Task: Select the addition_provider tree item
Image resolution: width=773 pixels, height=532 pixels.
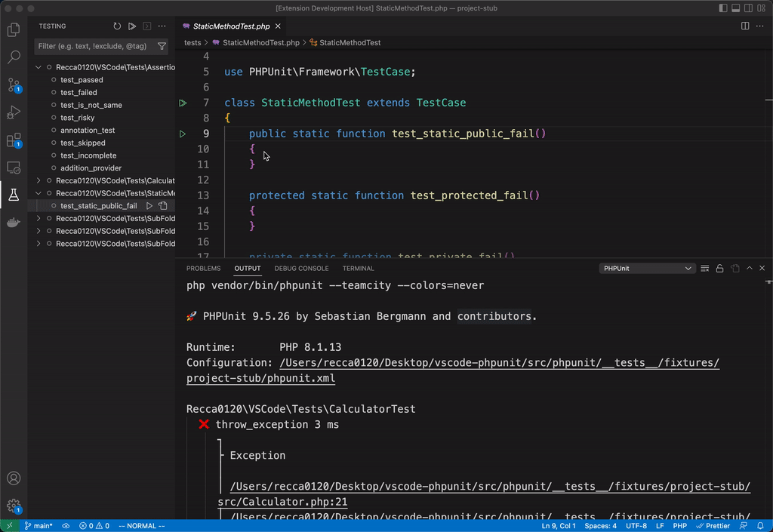Action: coord(91,168)
